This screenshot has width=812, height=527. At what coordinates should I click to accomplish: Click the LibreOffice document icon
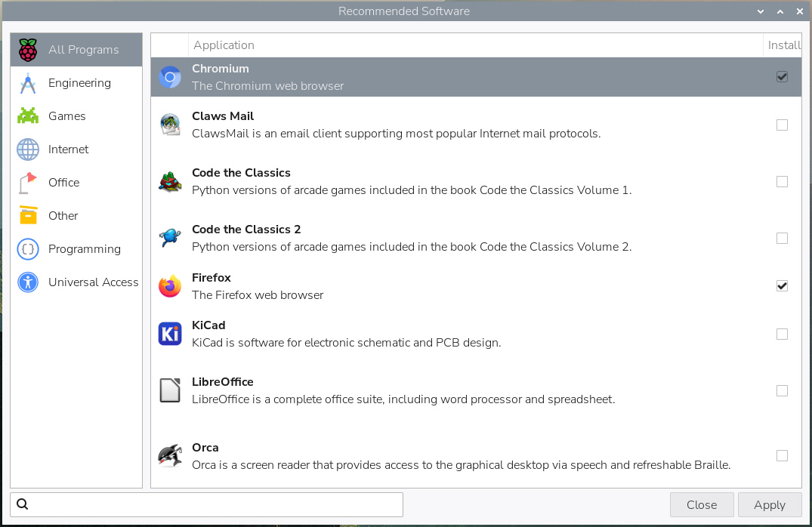pyautogui.click(x=170, y=390)
